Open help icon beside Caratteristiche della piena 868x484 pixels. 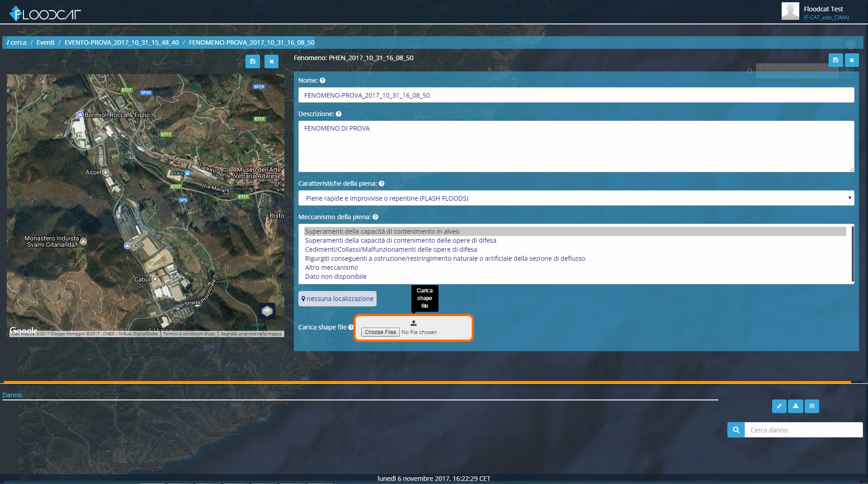tap(382, 184)
